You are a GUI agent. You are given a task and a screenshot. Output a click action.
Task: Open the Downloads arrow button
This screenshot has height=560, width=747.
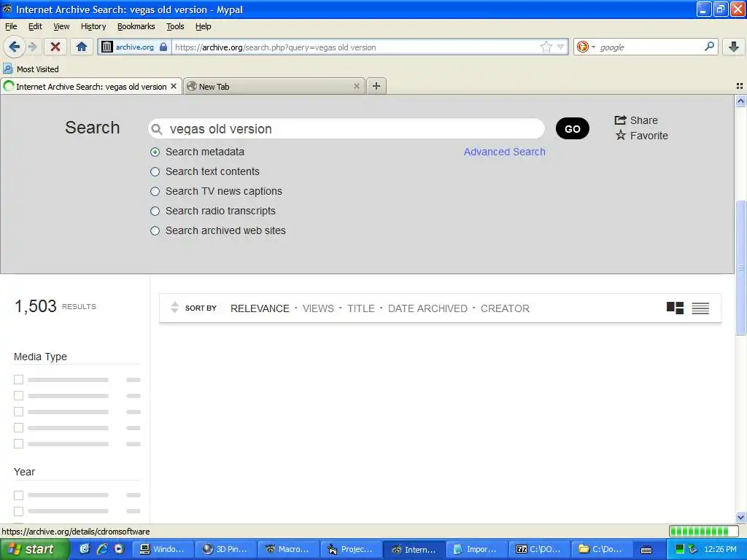click(x=734, y=47)
